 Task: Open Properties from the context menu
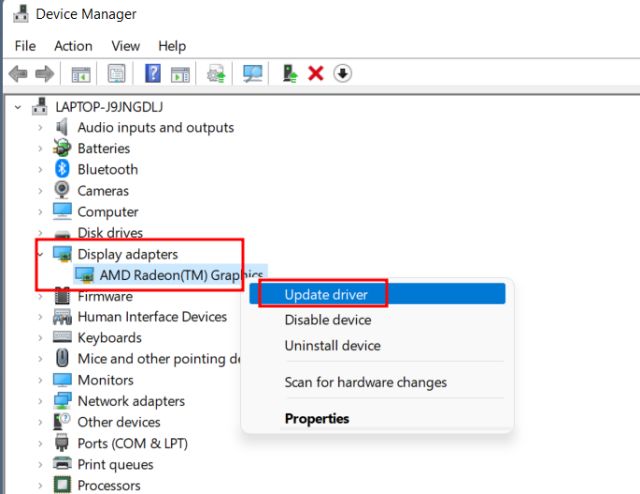click(316, 419)
